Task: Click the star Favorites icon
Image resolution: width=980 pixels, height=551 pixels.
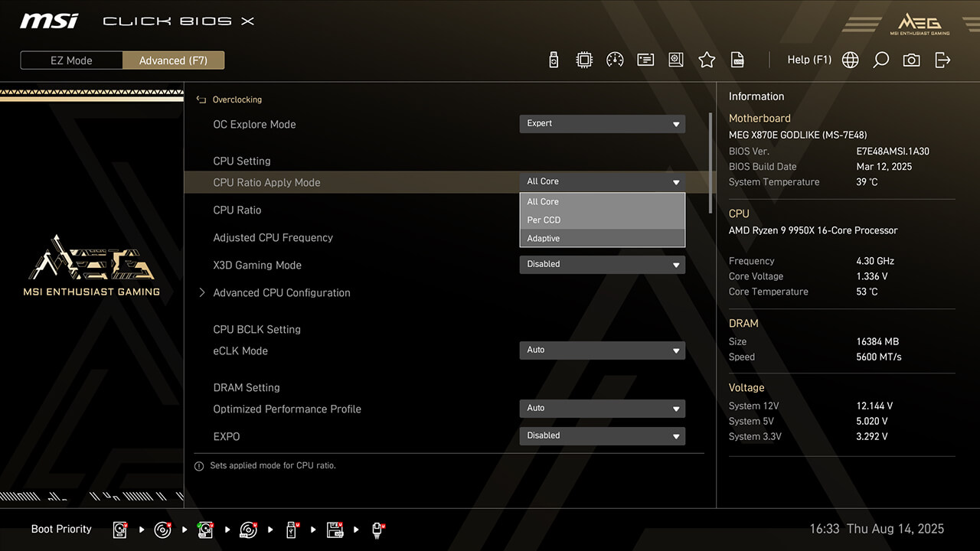Action: click(x=707, y=60)
